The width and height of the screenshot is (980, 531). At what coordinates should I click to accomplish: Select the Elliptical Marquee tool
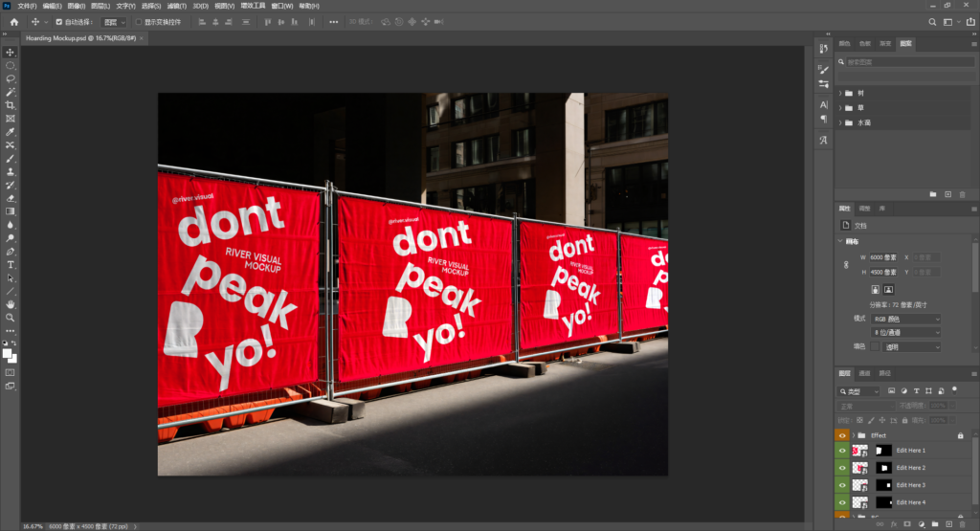coord(10,66)
